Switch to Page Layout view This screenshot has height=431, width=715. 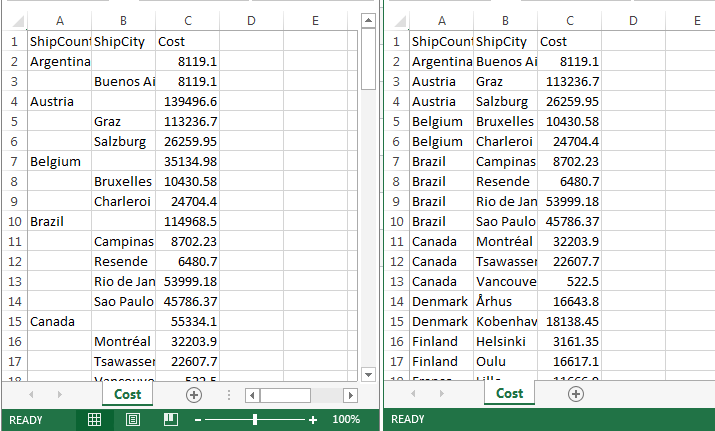(x=132, y=420)
